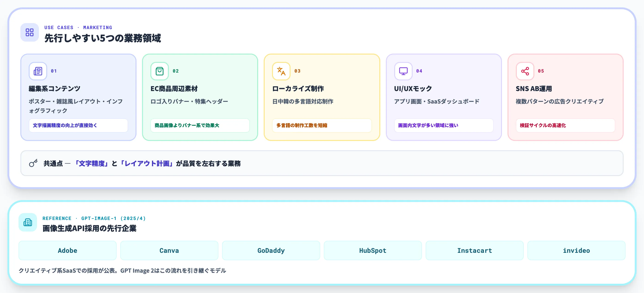Select the 編集系コンテンツ card
This screenshot has height=293, width=644.
pos(78,98)
